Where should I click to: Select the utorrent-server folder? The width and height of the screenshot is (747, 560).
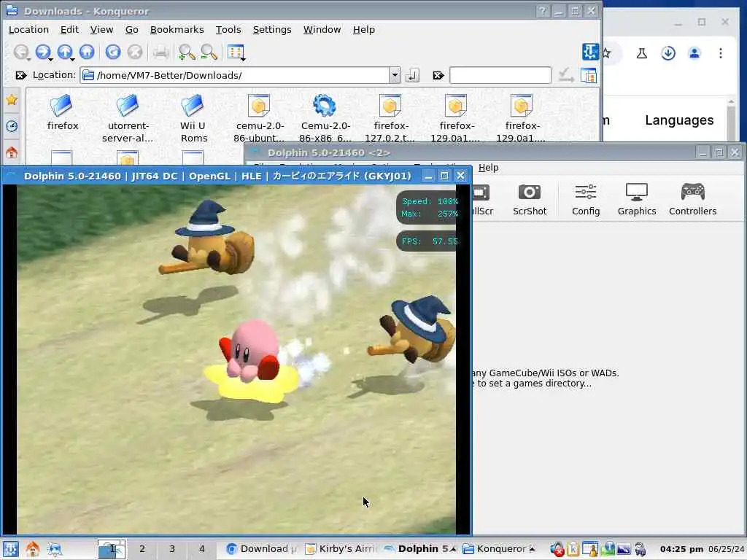click(x=128, y=118)
